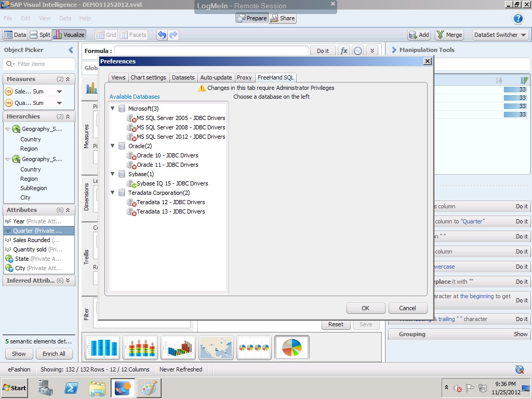Click the formula Do it button
The width and height of the screenshot is (532, 399).
coord(323,51)
